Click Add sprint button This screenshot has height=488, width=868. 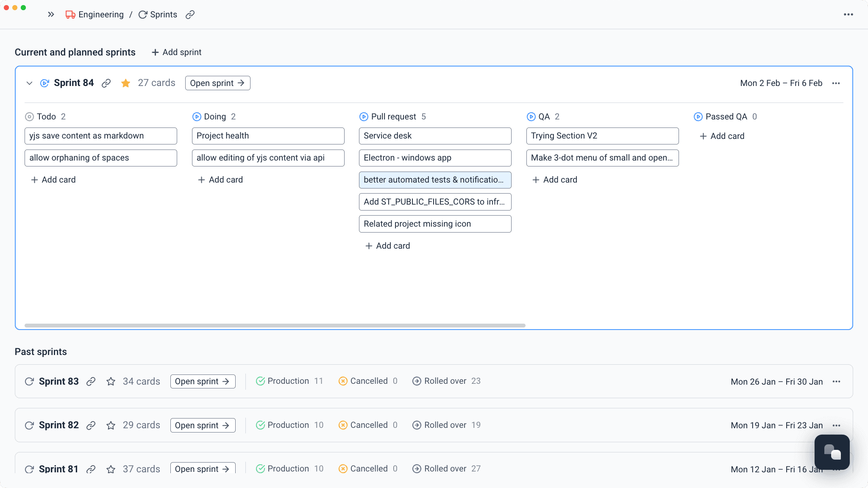(x=176, y=52)
